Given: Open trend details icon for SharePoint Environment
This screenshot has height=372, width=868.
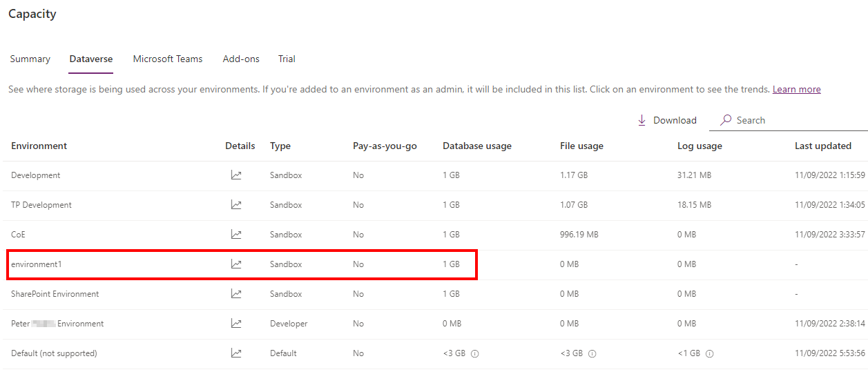Looking at the screenshot, I should [x=236, y=294].
